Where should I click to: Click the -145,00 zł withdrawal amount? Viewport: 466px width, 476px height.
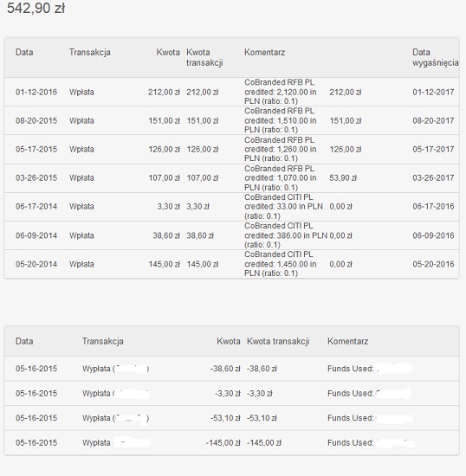223,443
